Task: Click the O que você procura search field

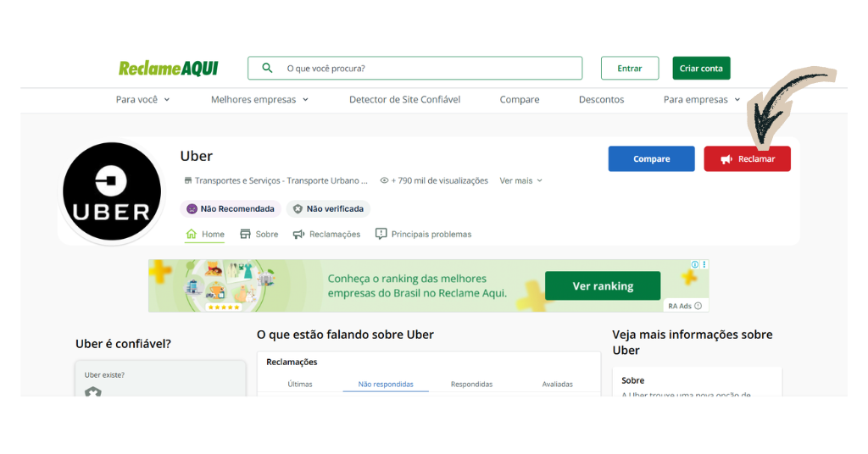Action: pos(424,69)
